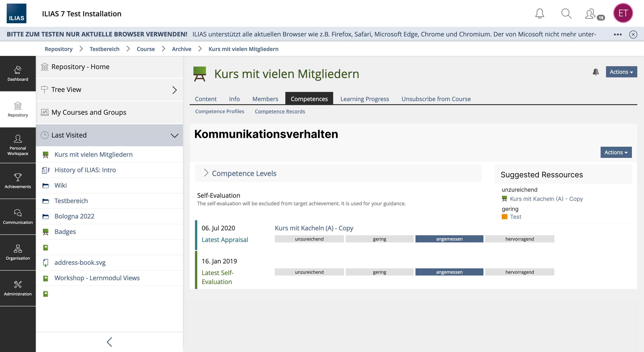Expand the banner's three-dots more button
The height and width of the screenshot is (352, 644).
pyautogui.click(x=617, y=34)
